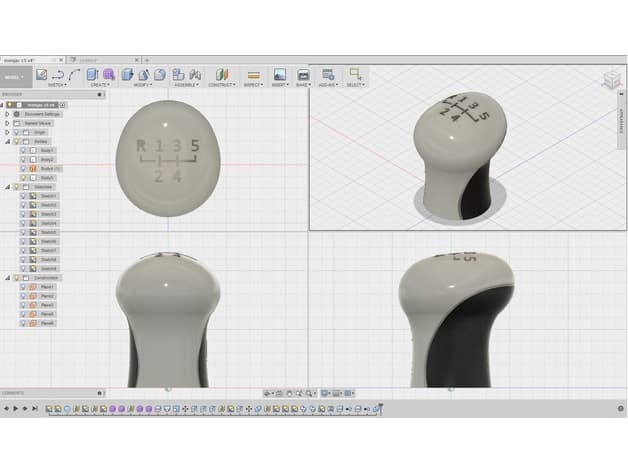
Task: Collapse the Construction folder
Action: click(7, 278)
